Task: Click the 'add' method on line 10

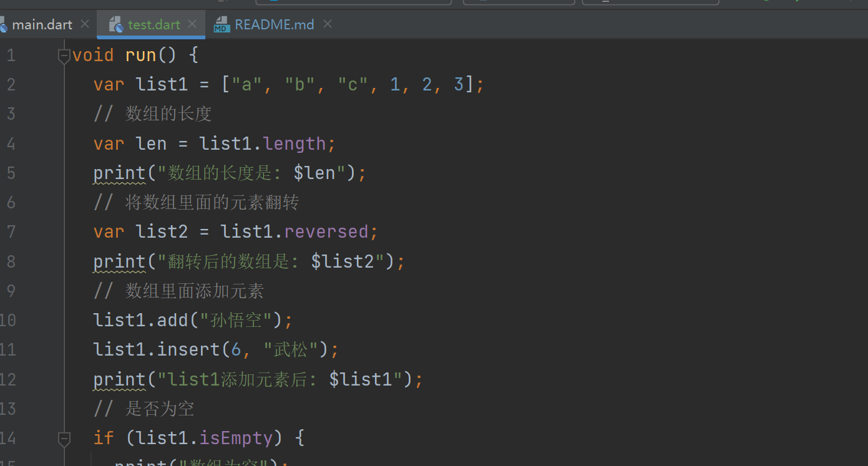Action: (172, 320)
